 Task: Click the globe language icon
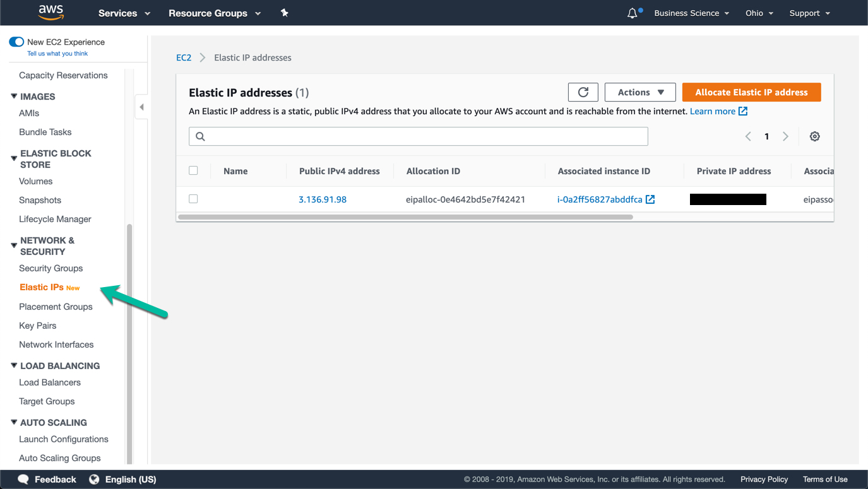tap(94, 480)
